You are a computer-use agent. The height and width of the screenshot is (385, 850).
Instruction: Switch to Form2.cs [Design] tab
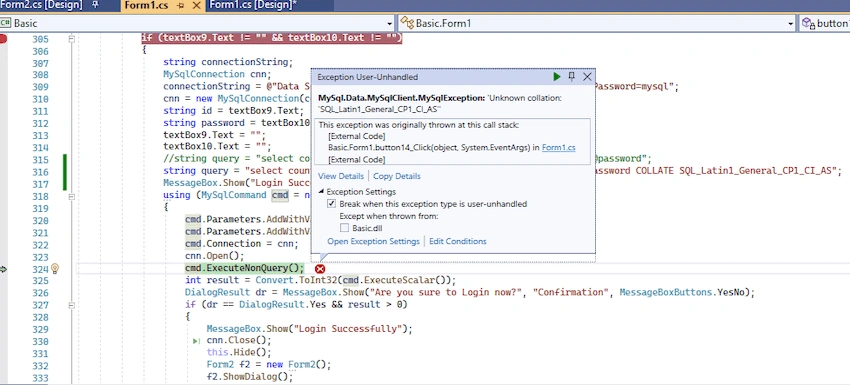(42, 5)
